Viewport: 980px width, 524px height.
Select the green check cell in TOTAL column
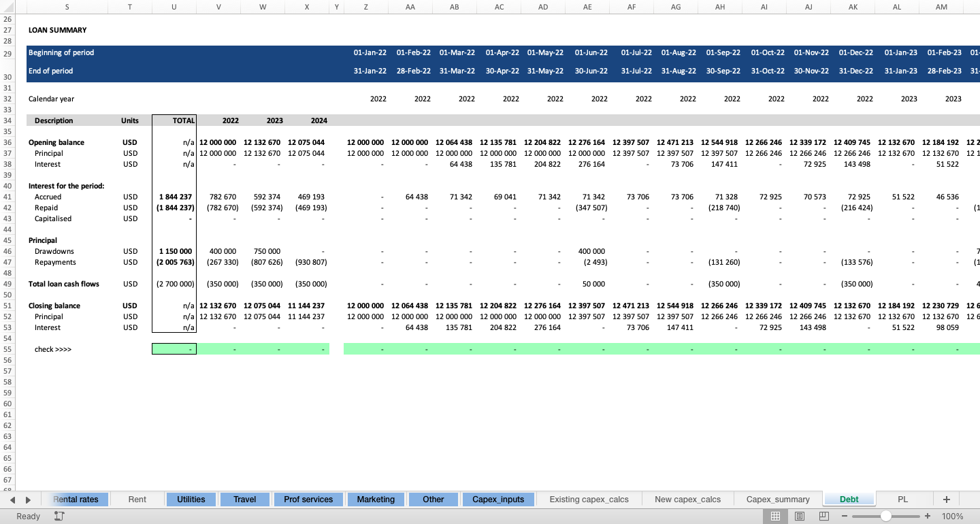174,349
